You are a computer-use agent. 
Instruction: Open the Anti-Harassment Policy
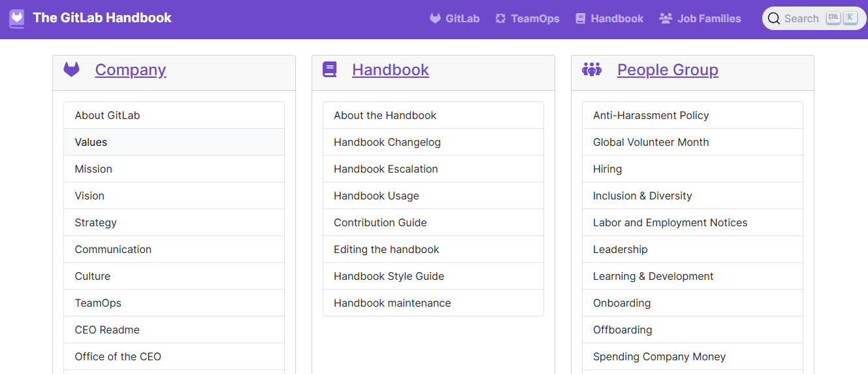pos(692,115)
